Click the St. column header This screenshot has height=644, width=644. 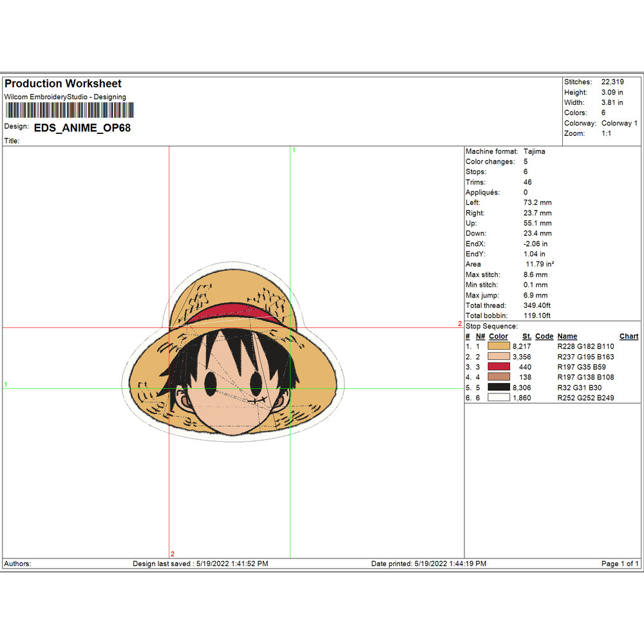[x=526, y=336]
